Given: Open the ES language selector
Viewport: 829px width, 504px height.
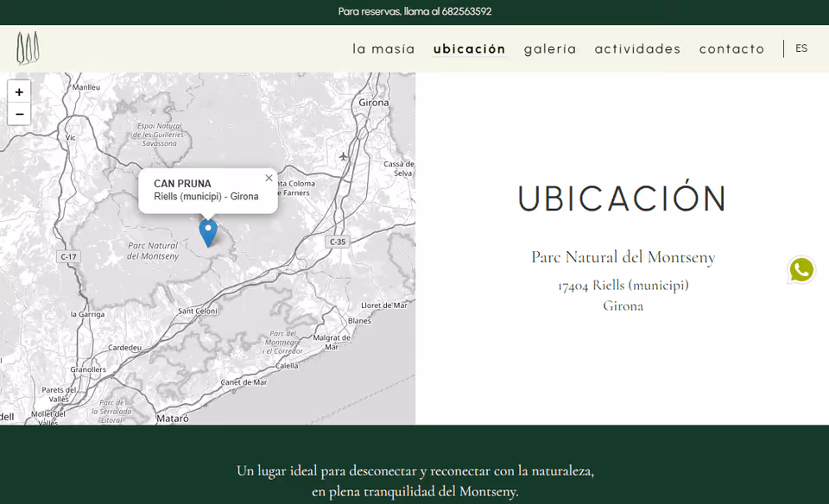Looking at the screenshot, I should 801,48.
